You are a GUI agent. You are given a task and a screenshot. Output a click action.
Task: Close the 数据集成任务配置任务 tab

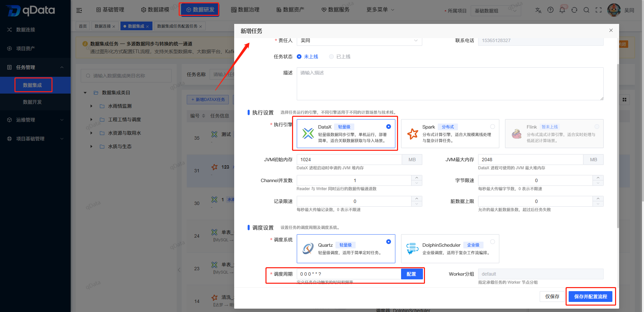pos(201,26)
